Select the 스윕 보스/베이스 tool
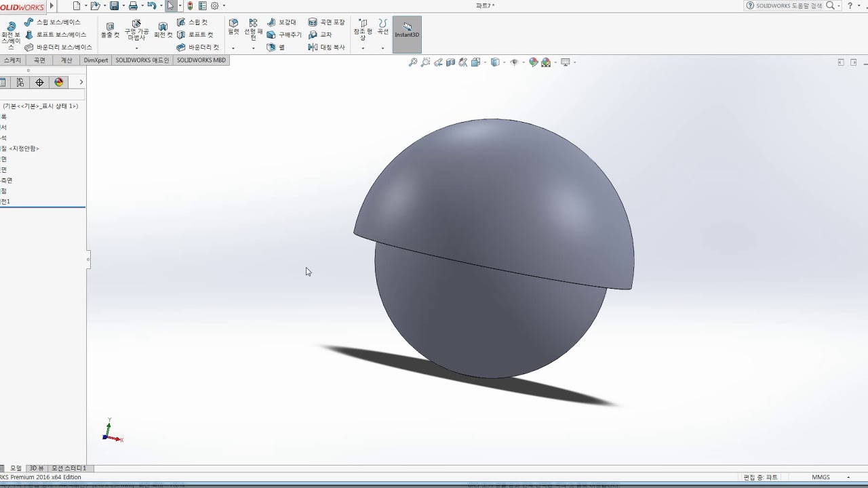This screenshot has height=488, width=868. pos(52,22)
